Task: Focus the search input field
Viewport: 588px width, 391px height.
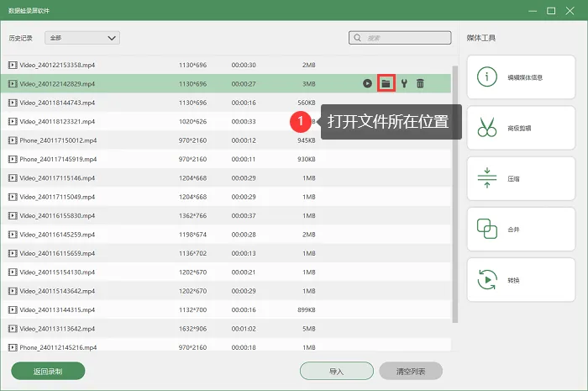Action: click(400, 38)
